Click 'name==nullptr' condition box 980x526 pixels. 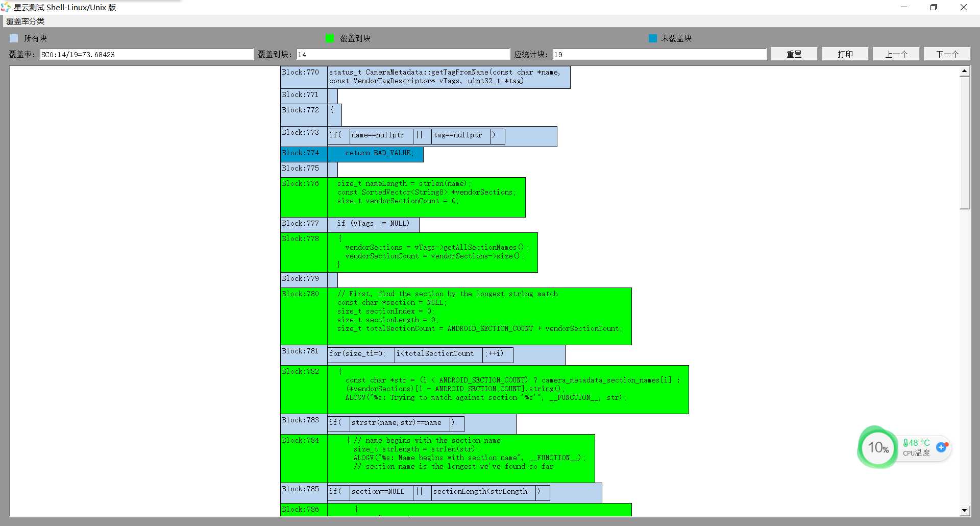tap(381, 136)
